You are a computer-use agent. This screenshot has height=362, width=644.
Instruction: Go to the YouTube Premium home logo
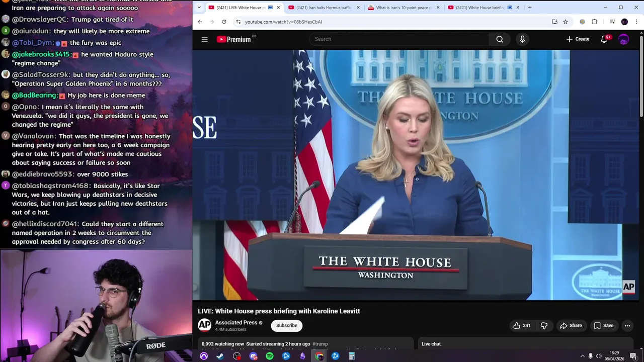(x=234, y=39)
